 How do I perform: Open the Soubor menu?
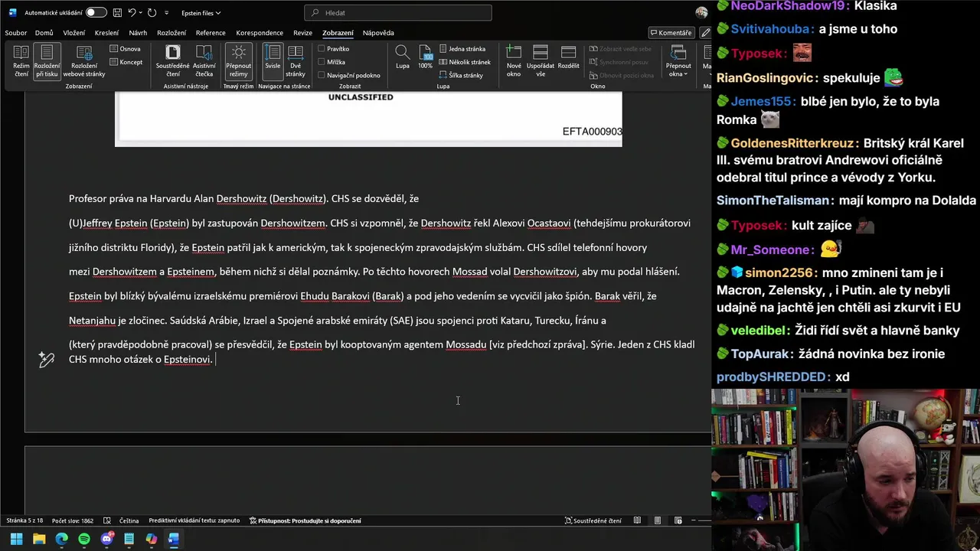click(x=16, y=33)
